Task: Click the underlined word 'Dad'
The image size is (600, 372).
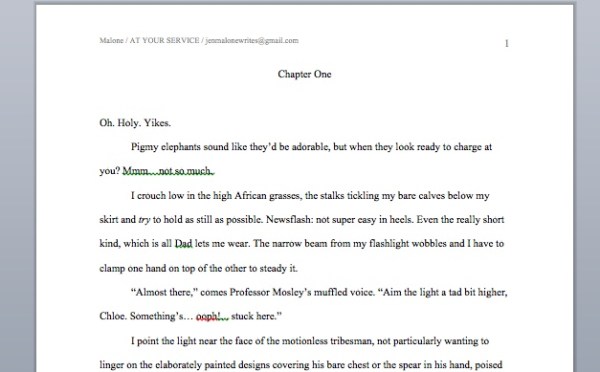Action: (183, 244)
